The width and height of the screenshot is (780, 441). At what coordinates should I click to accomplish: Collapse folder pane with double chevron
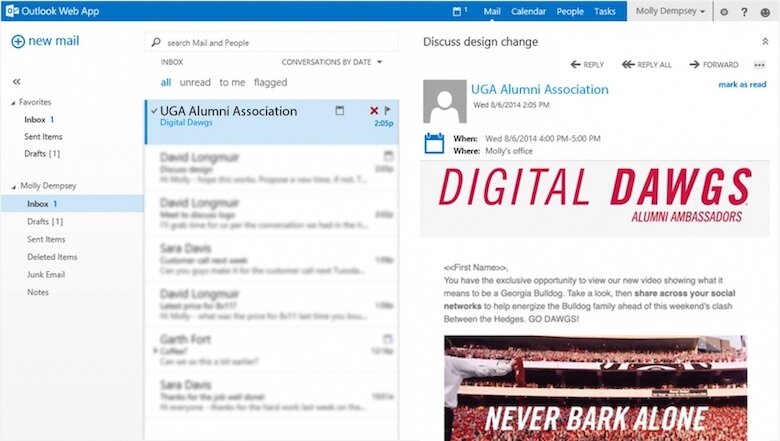pos(16,82)
